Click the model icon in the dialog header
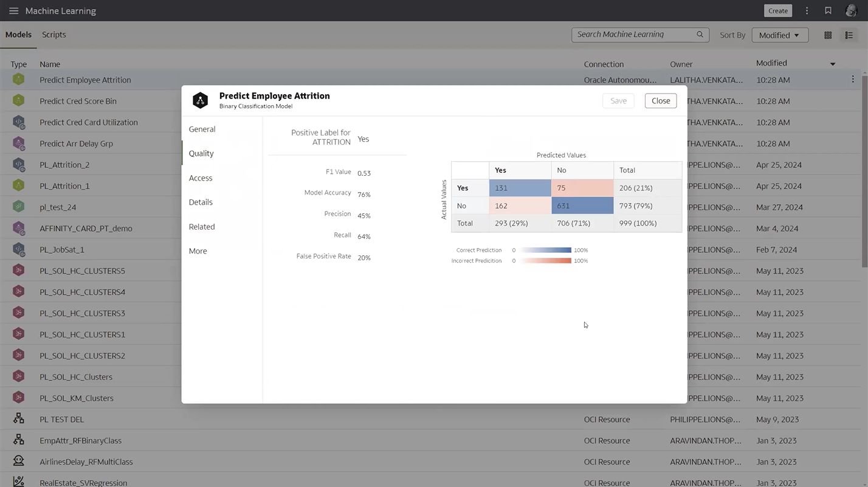This screenshot has width=868, height=487. tap(201, 100)
